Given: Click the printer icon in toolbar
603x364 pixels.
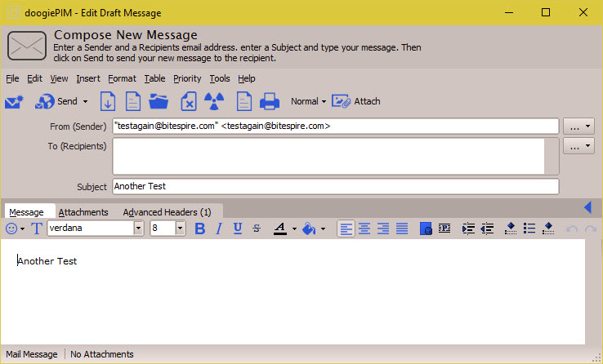Looking at the screenshot, I should tap(270, 101).
